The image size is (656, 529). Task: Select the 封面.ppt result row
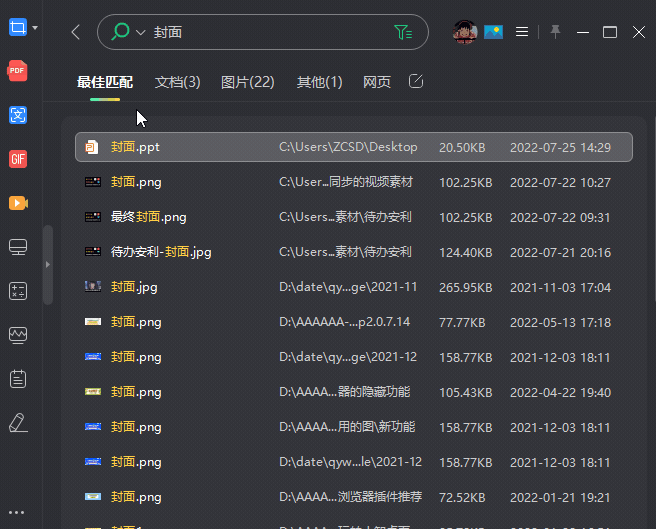coord(354,147)
